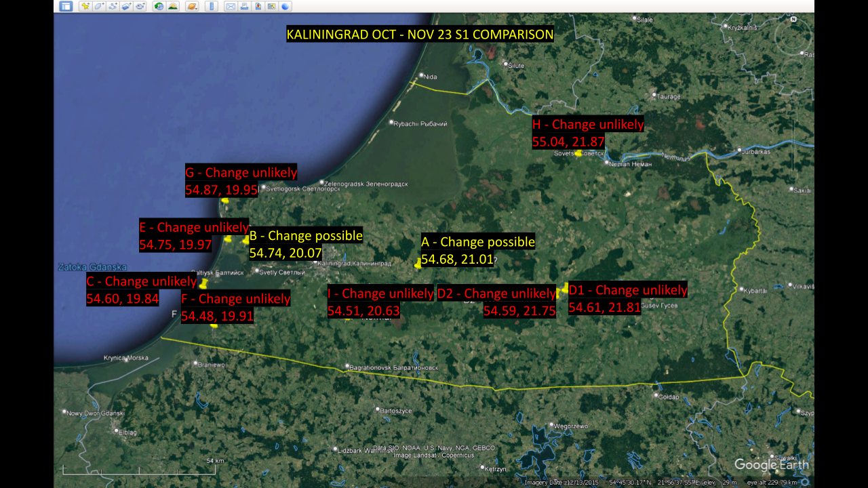
Task: Click the Print icon in toolbar
Action: click(x=244, y=6)
